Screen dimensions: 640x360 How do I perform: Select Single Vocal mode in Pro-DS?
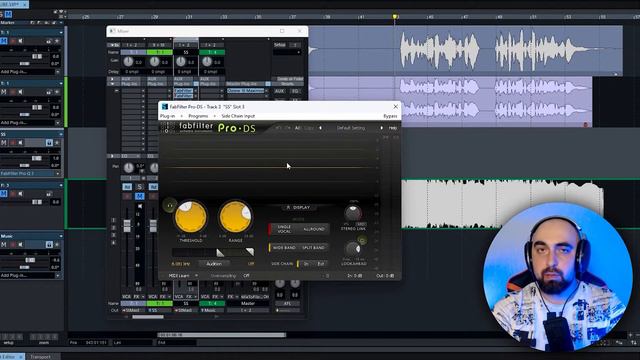tap(284, 229)
